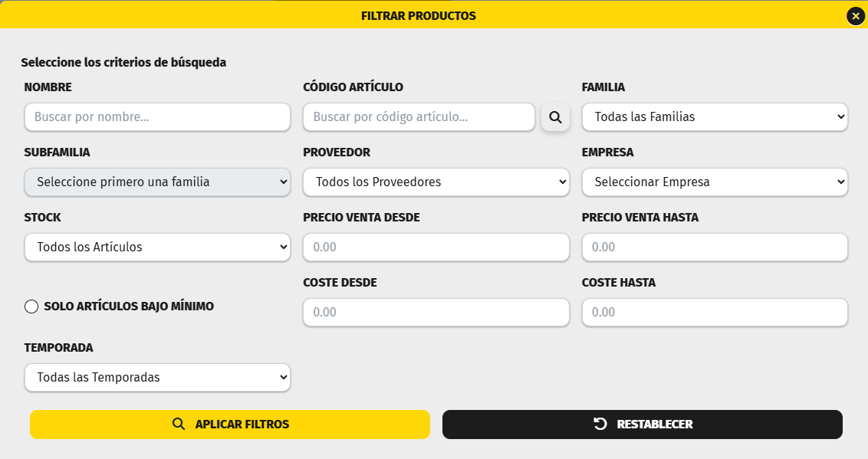
Task: Click the Código Artículo input field
Action: coord(419,117)
